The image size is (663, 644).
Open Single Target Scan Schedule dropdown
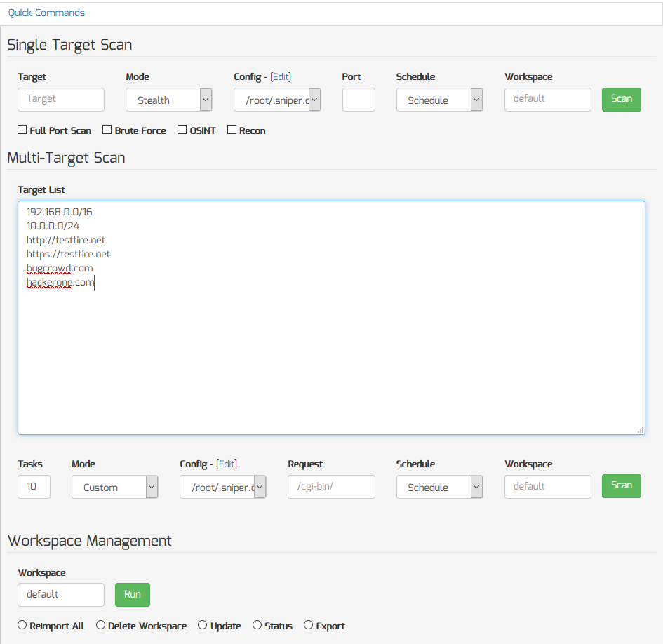pyautogui.click(x=439, y=100)
